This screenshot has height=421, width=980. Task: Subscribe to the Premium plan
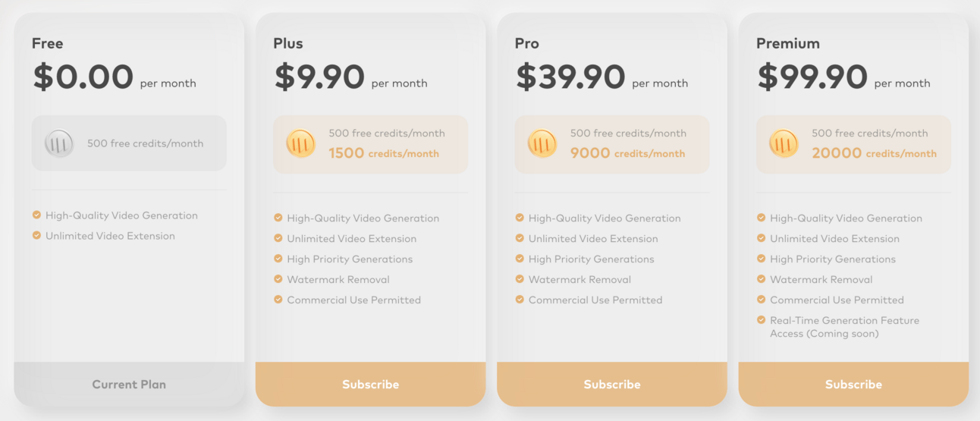click(853, 384)
